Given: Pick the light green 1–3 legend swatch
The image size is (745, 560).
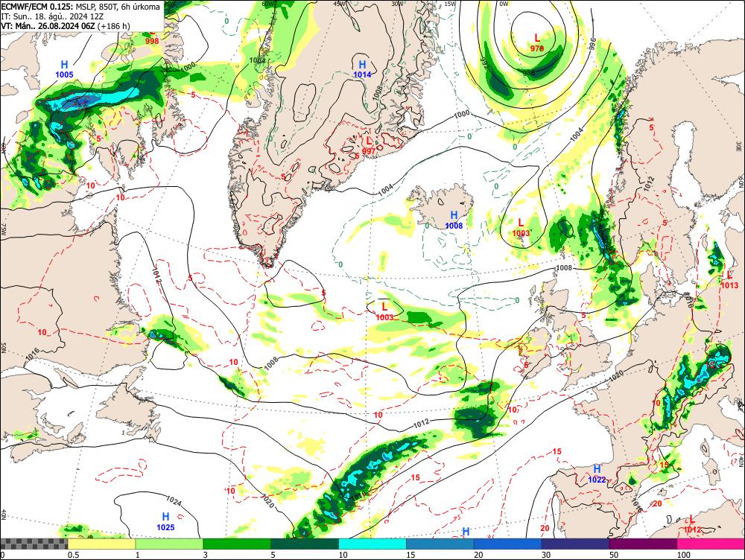Looking at the screenshot, I should point(169,544).
